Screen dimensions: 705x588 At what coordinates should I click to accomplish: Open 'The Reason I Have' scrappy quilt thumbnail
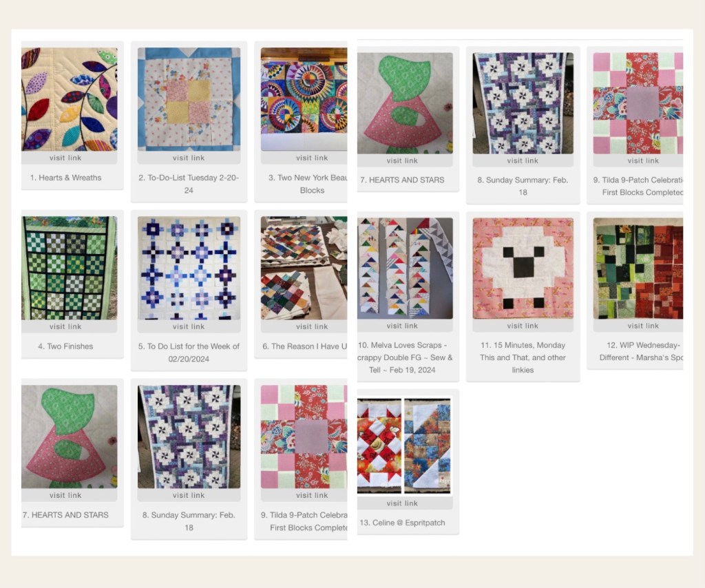pos(304,268)
